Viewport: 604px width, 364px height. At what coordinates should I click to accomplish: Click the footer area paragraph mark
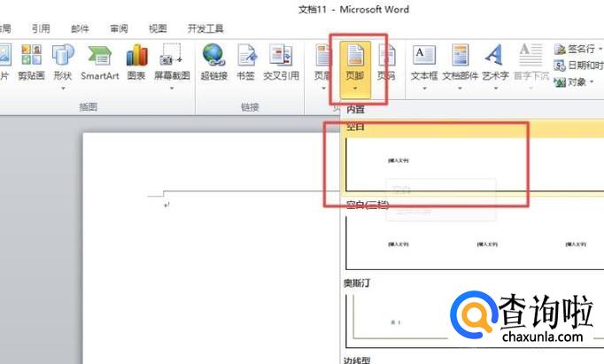pyautogui.click(x=166, y=205)
